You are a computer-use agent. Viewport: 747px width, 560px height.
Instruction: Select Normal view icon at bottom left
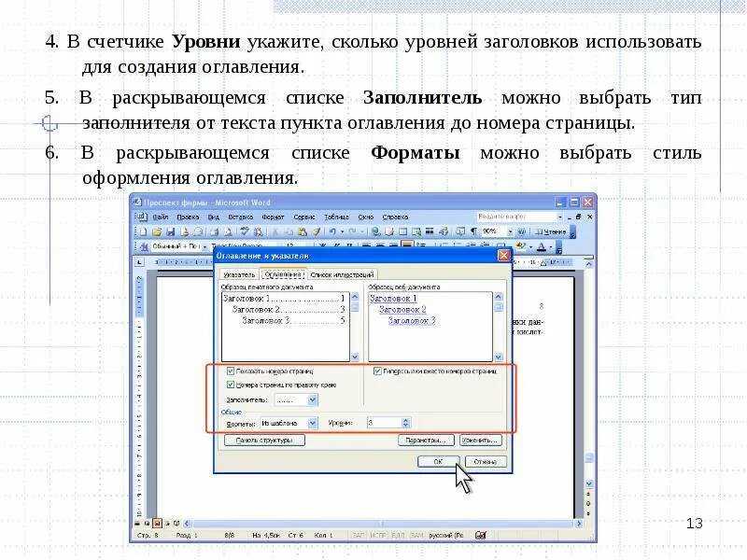pyautogui.click(x=137, y=523)
